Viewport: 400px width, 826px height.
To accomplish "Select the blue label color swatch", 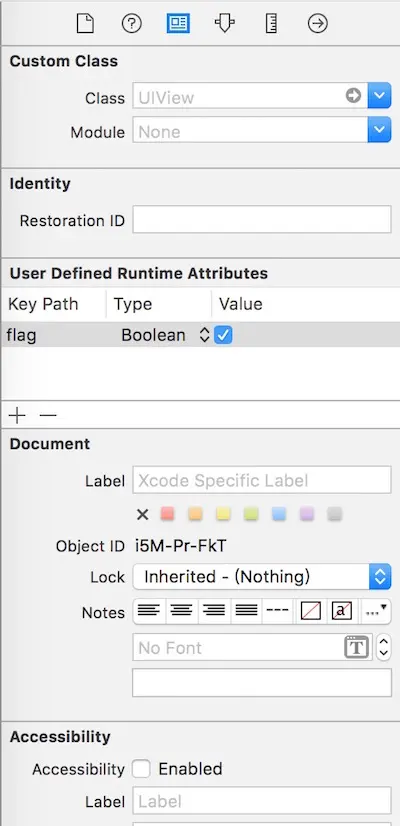I will point(279,514).
